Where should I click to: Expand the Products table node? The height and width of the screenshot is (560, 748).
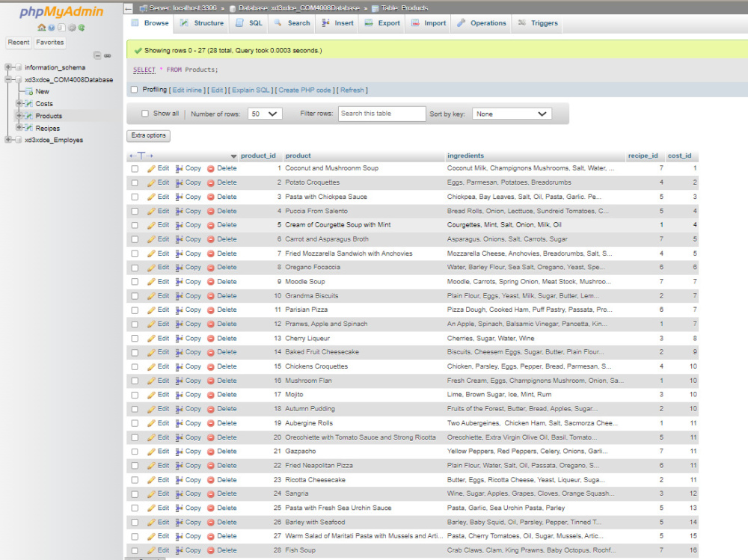19,116
